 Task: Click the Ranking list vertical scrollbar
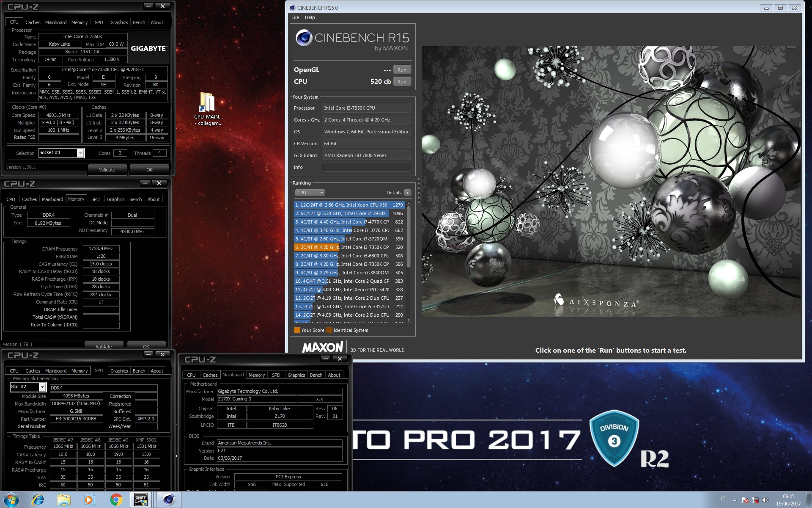pyautogui.click(x=409, y=262)
